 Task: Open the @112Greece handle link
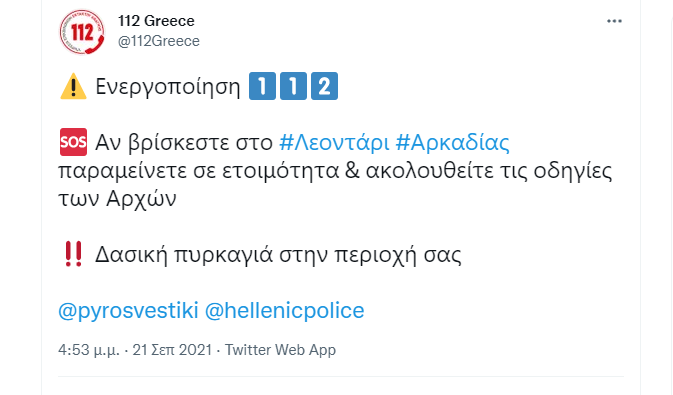point(159,41)
